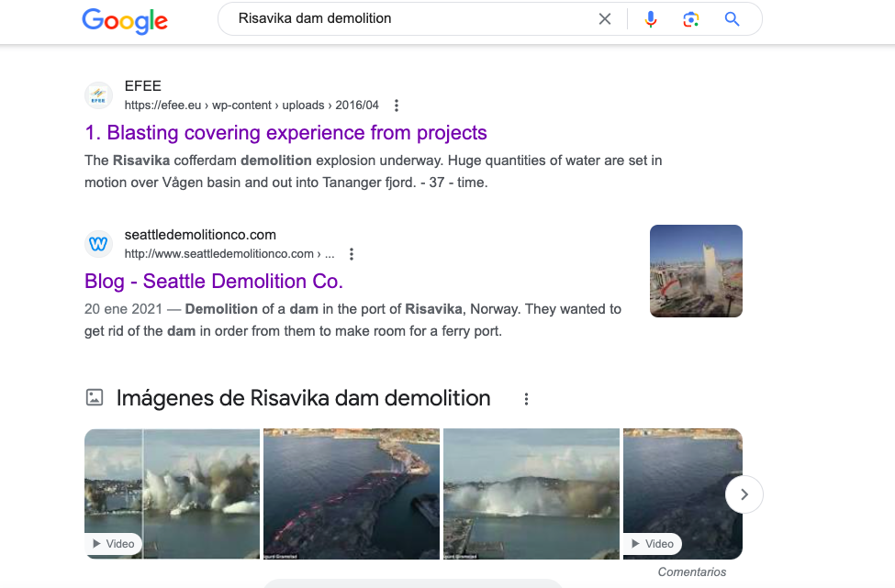Open first video thumbnail of explosion
This screenshot has height=588, width=895.
[x=172, y=494]
